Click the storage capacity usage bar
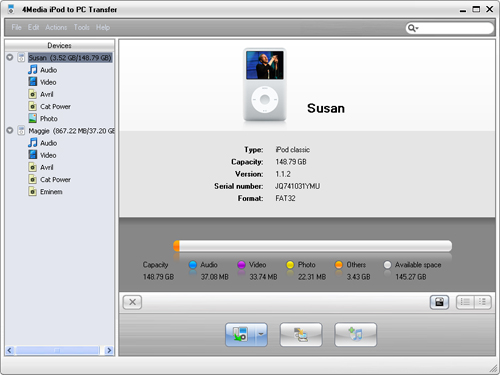 click(313, 246)
